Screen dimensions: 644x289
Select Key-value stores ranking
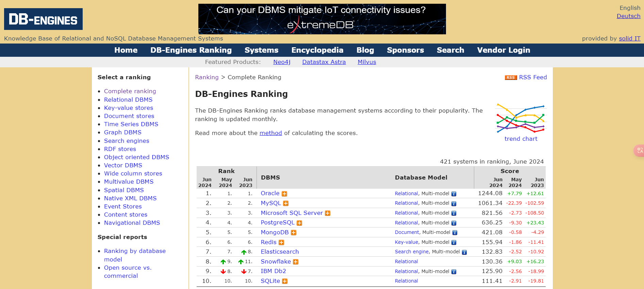click(129, 108)
